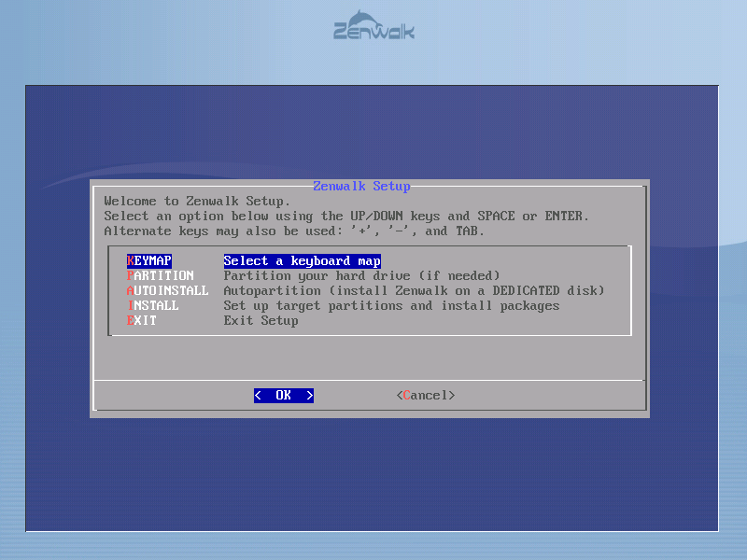Select the EXIT menu entry

coord(142,320)
